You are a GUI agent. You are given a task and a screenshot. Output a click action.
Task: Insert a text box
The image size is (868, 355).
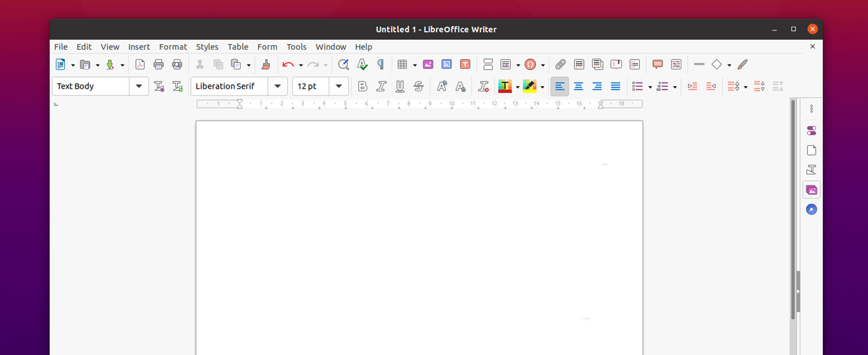[465, 64]
